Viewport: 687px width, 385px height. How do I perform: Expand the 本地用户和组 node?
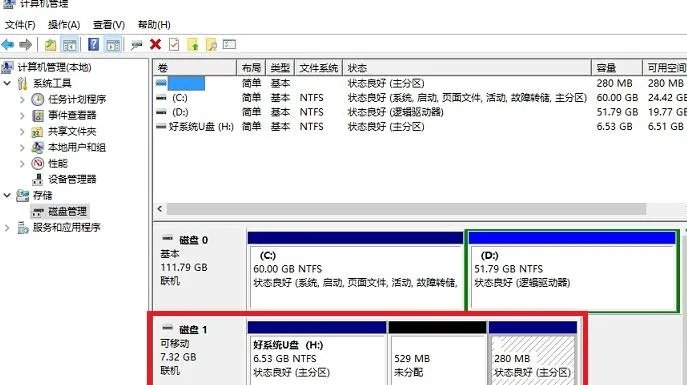point(22,148)
